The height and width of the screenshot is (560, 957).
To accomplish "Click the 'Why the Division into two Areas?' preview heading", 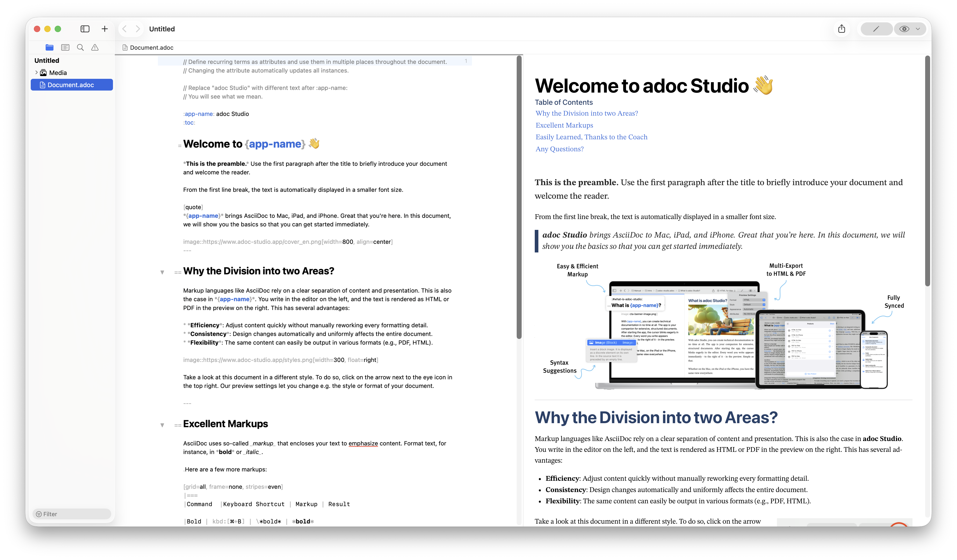I will (656, 417).
